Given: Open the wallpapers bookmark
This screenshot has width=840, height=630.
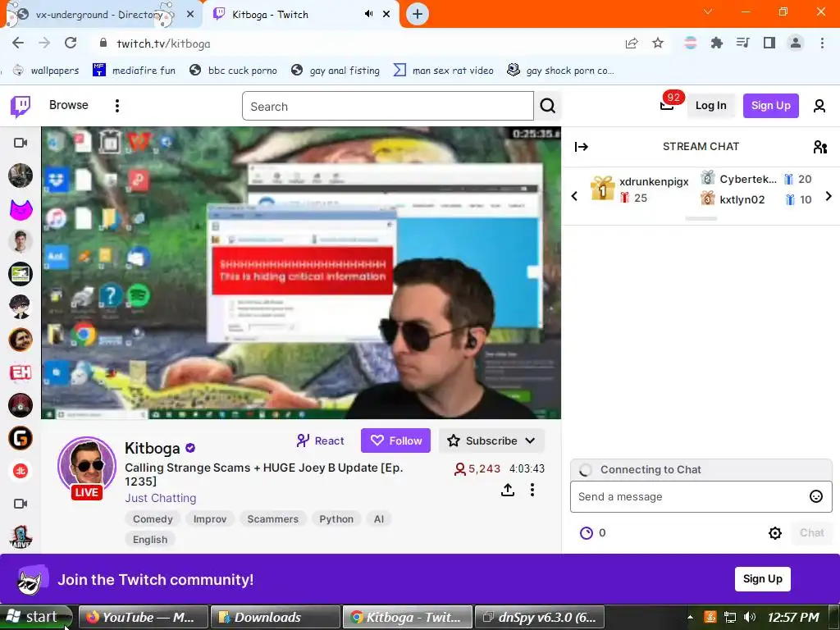Looking at the screenshot, I should (x=46, y=71).
